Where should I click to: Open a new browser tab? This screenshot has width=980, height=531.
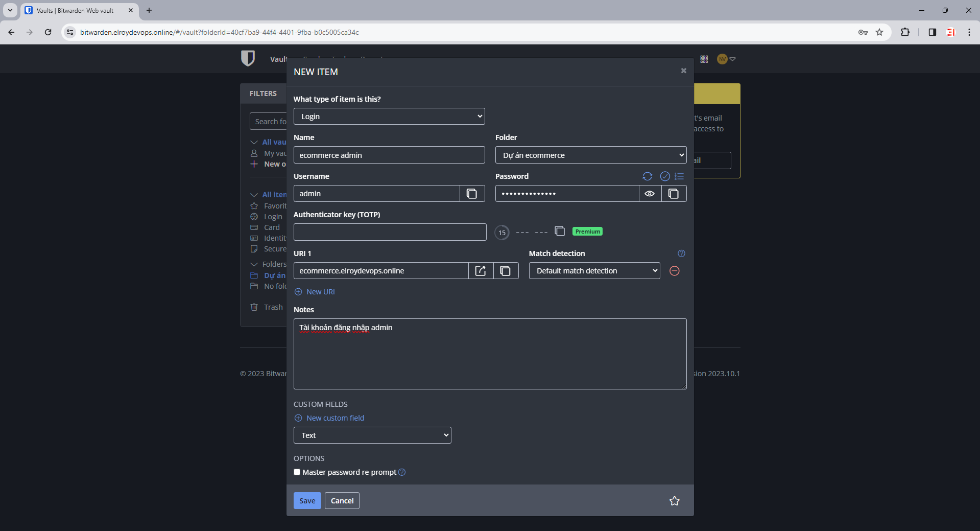point(149,10)
